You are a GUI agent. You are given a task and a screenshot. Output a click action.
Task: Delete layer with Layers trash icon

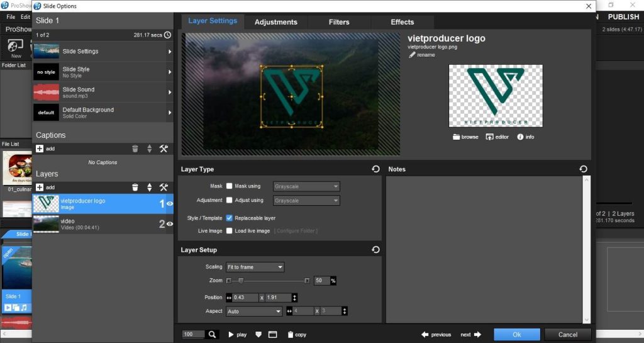pyautogui.click(x=135, y=188)
